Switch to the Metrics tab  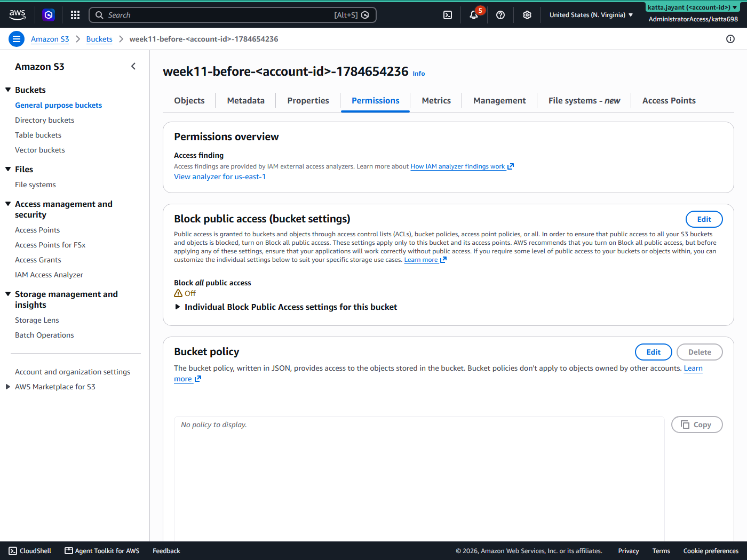pos(436,100)
